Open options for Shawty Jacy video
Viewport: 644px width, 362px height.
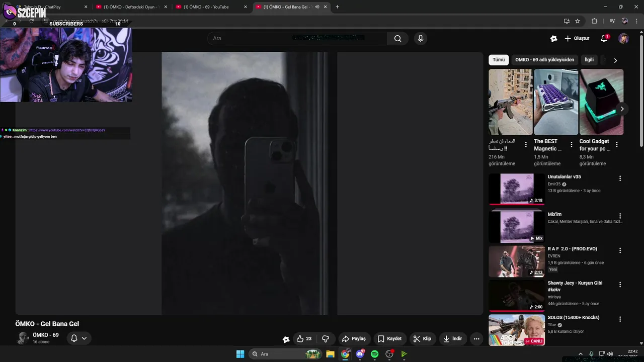(620, 285)
